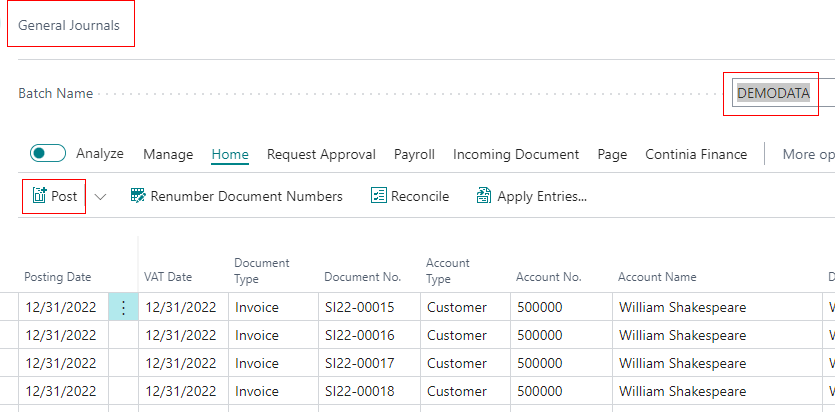Click the General Journals page title
Image resolution: width=835 pixels, height=412 pixels.
pos(68,26)
